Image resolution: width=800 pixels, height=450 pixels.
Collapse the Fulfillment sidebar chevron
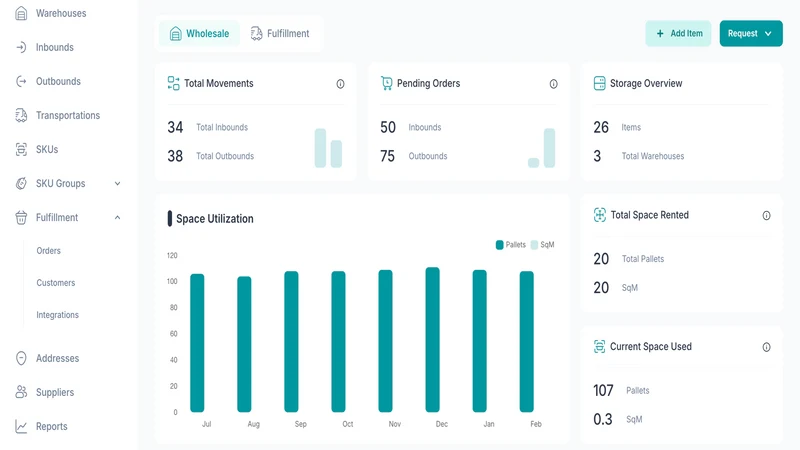[117, 218]
